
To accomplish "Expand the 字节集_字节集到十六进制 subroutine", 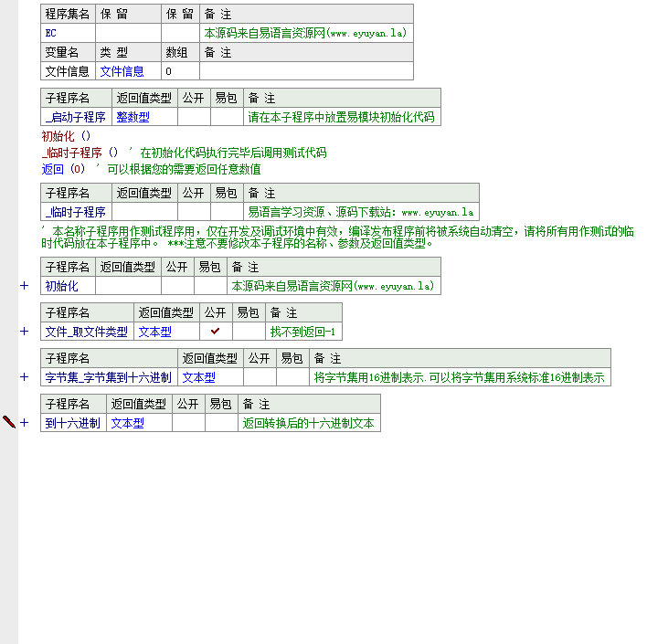I will [25, 377].
